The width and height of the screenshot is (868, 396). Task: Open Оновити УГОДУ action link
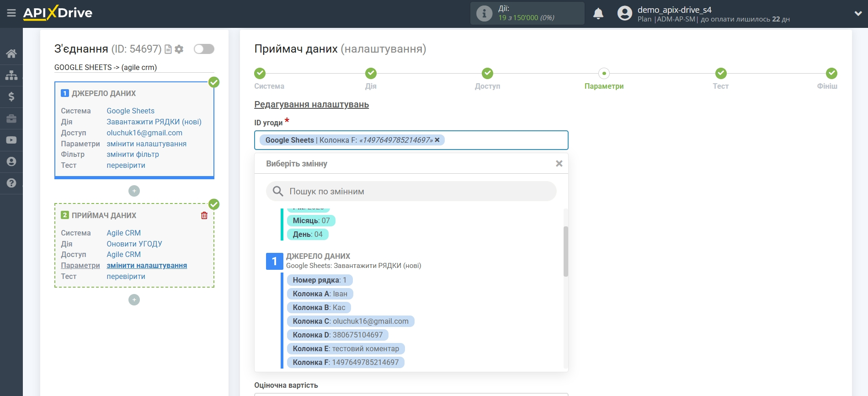[134, 244]
